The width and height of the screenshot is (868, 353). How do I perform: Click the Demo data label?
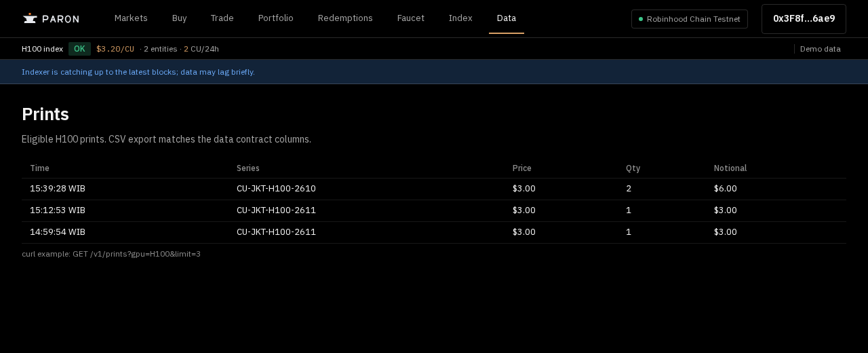[821, 49]
